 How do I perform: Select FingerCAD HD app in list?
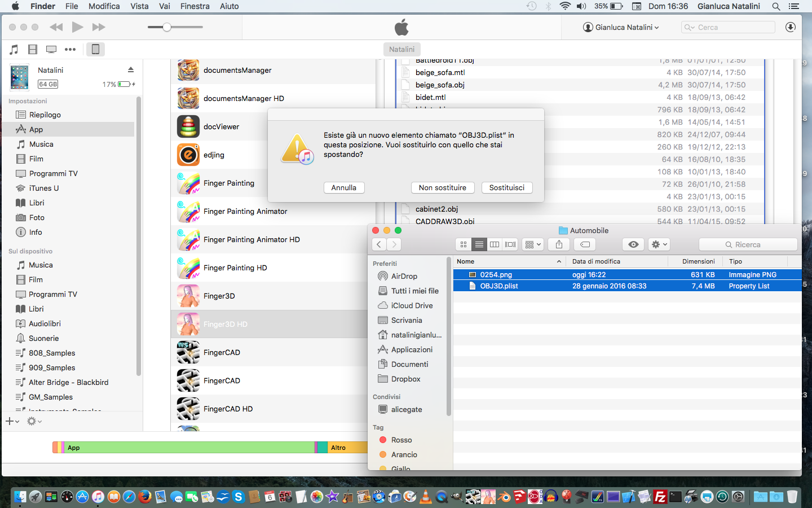270,409
